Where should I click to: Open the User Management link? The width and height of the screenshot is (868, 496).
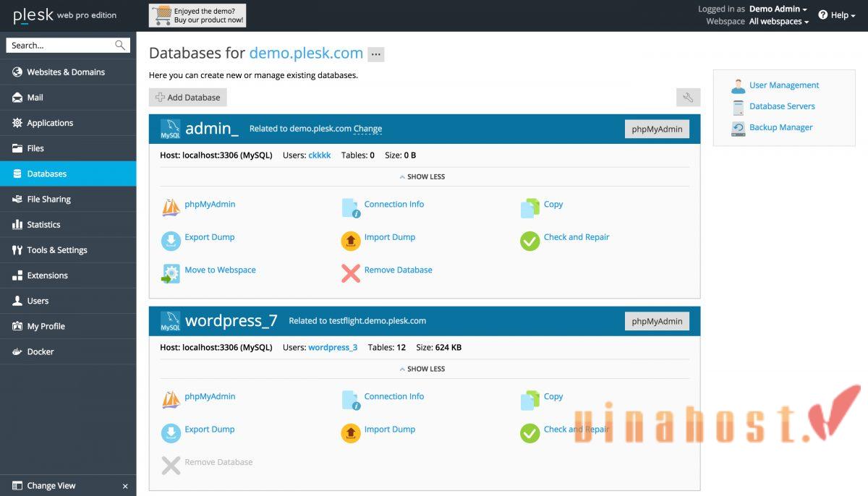click(784, 85)
